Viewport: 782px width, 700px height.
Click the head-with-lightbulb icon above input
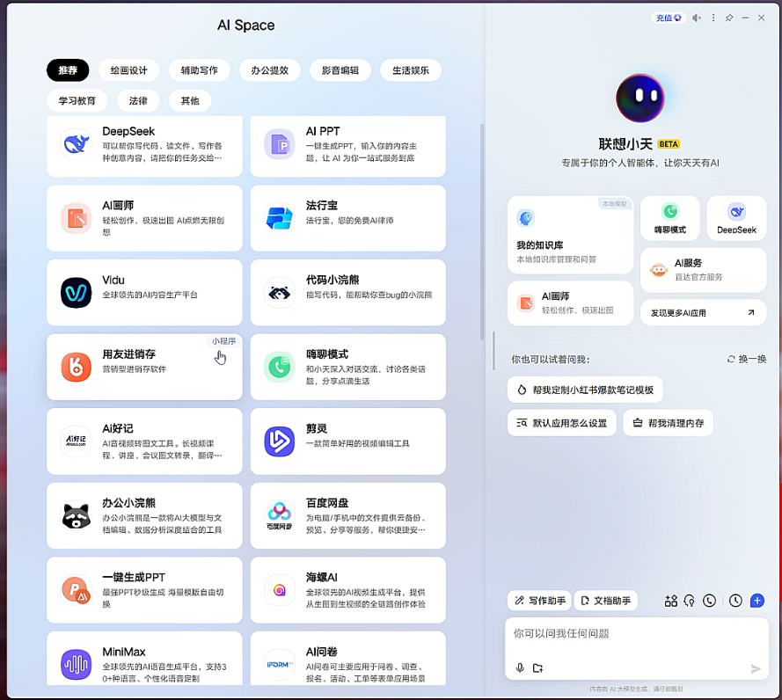690,601
